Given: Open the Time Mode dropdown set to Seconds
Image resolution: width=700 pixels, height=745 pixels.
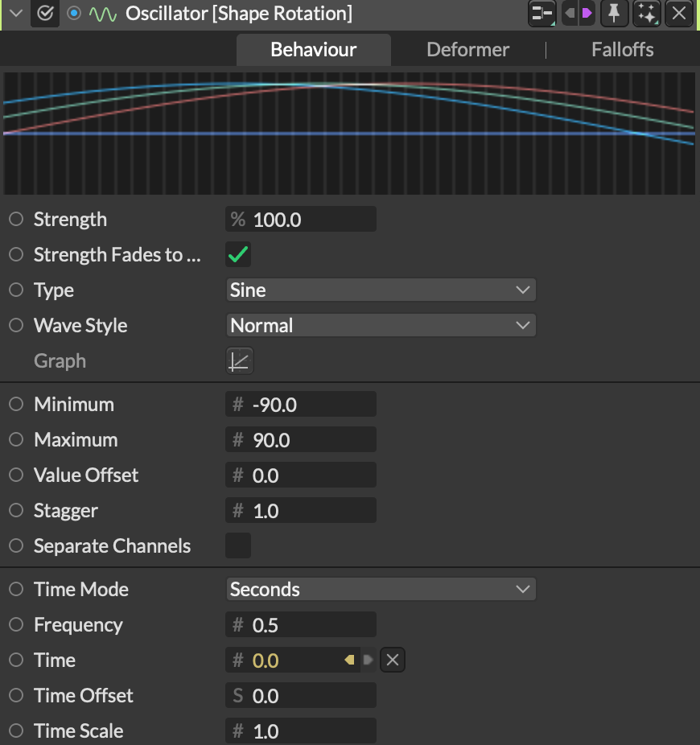Looking at the screenshot, I should click(x=381, y=590).
